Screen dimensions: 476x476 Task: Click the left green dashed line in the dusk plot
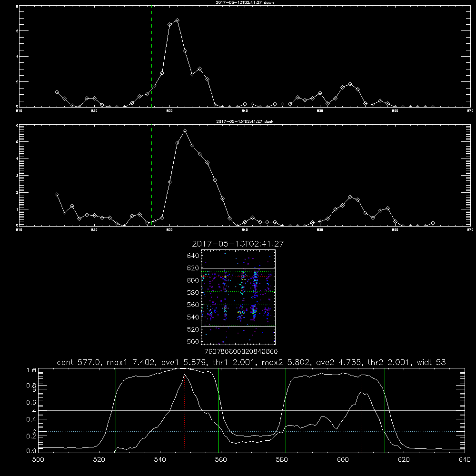coord(151,176)
